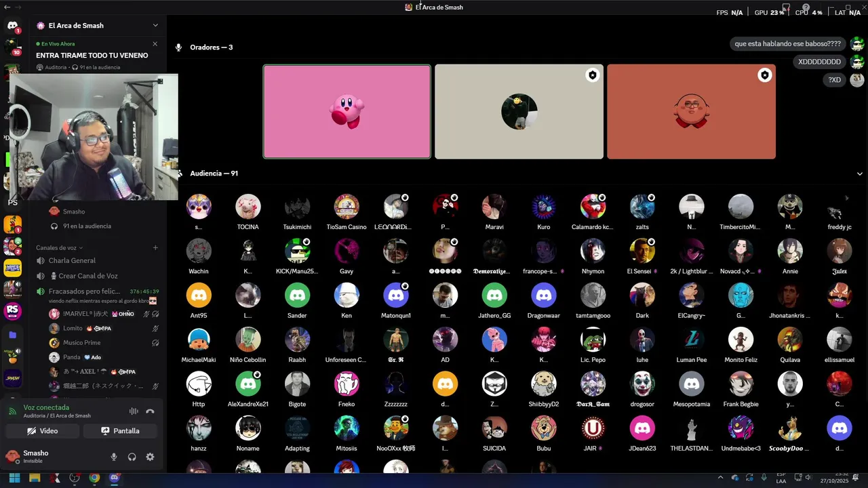Open voice connection signal details icon
The height and width of the screenshot is (488, 868).
point(12,411)
